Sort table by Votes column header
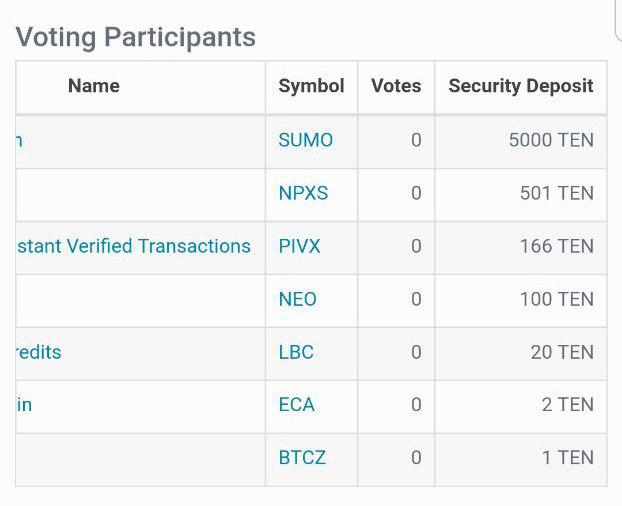This screenshot has width=622, height=506. point(396,86)
